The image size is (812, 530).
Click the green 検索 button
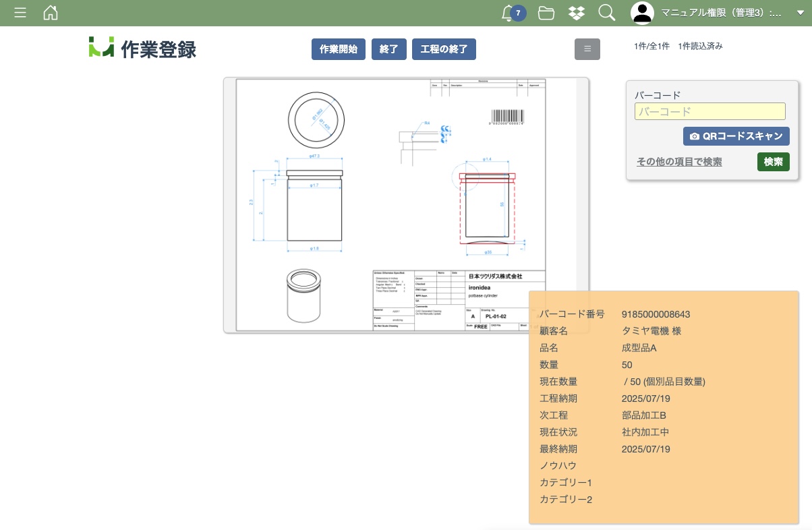tap(773, 162)
